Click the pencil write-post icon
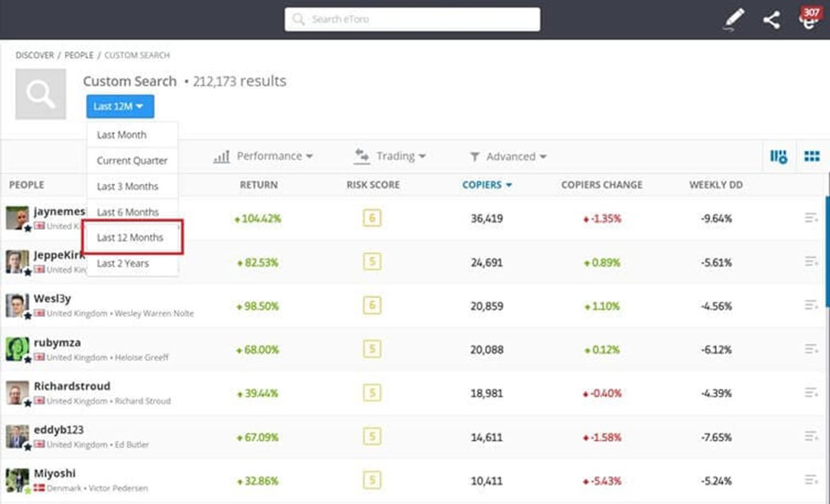This screenshot has height=504, width=830. [734, 20]
